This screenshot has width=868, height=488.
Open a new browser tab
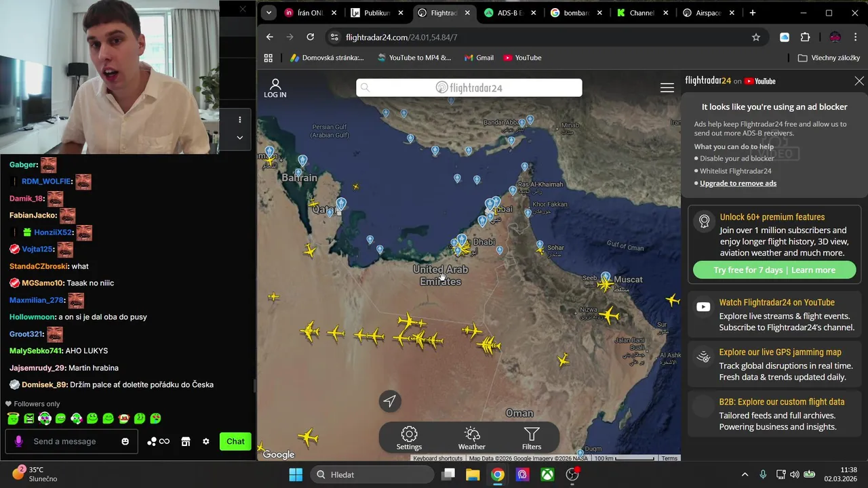(753, 13)
